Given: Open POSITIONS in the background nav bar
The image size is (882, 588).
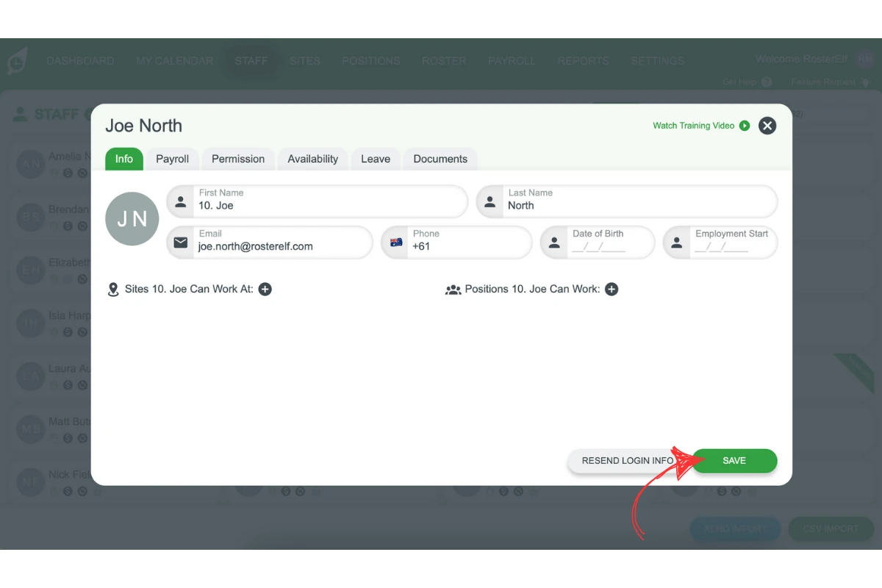Looking at the screenshot, I should [x=371, y=61].
